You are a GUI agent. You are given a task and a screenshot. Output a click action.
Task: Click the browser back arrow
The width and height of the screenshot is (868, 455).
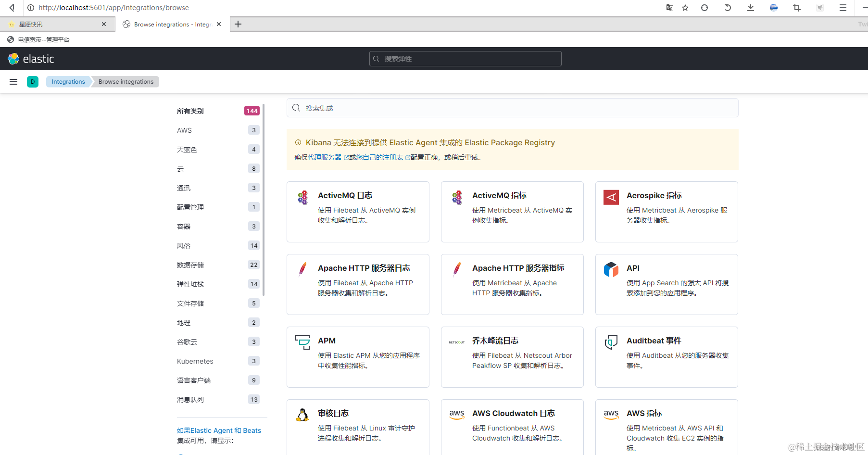click(12, 8)
